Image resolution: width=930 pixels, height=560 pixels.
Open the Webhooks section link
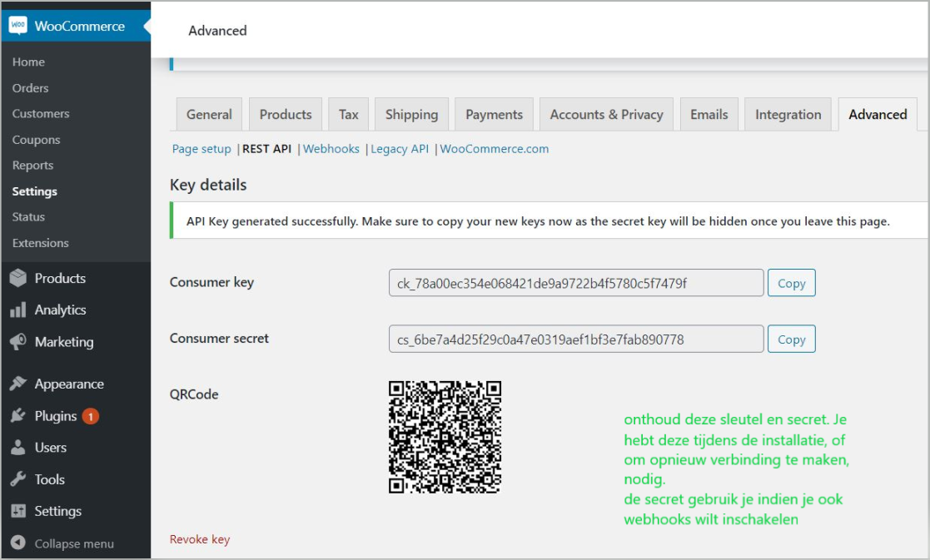[331, 149]
